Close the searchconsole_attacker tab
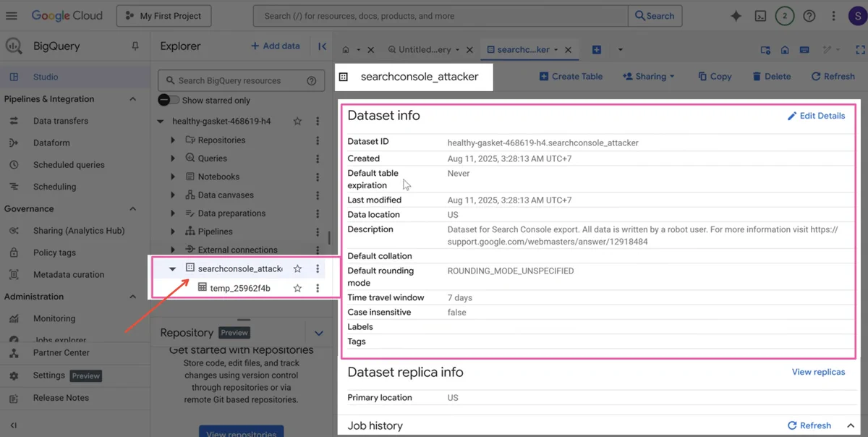 click(568, 50)
